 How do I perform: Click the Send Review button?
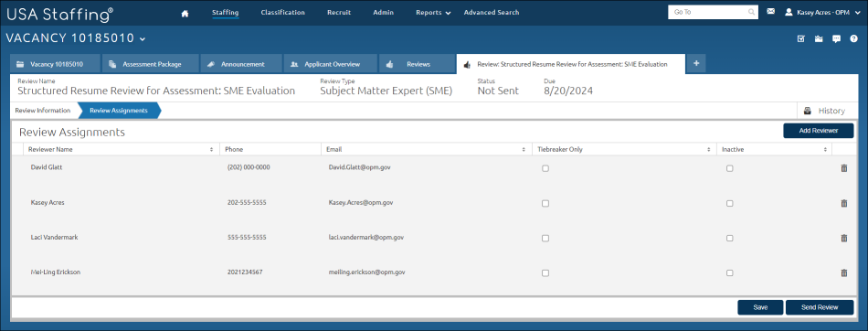(820, 307)
